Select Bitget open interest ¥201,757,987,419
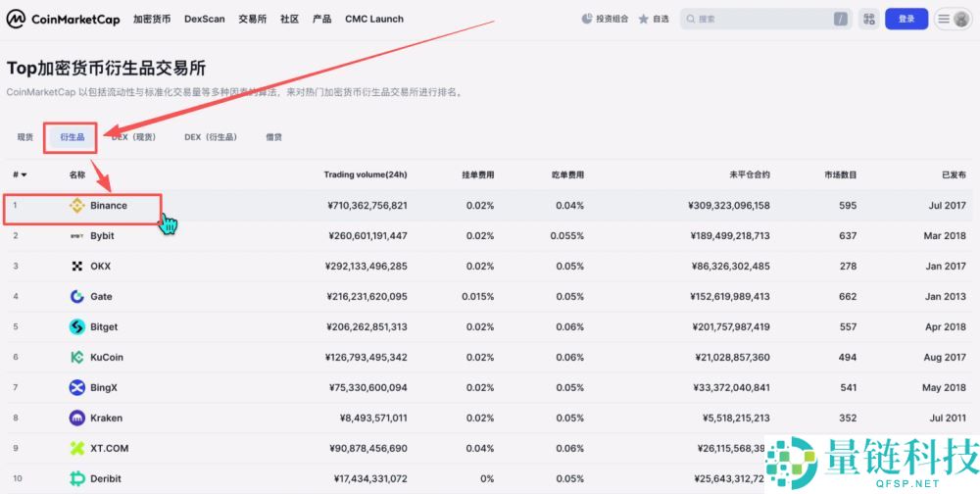Image resolution: width=980 pixels, height=494 pixels. click(731, 327)
